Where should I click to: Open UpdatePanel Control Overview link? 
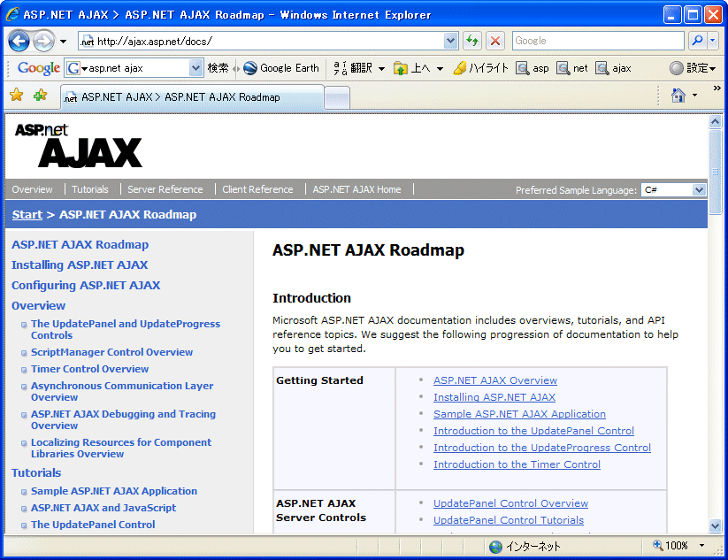[x=510, y=502]
